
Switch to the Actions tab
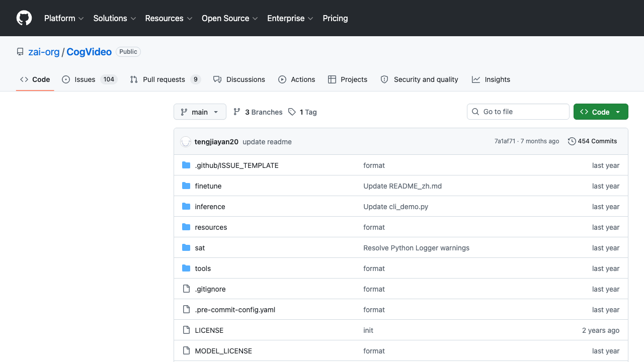point(297,79)
